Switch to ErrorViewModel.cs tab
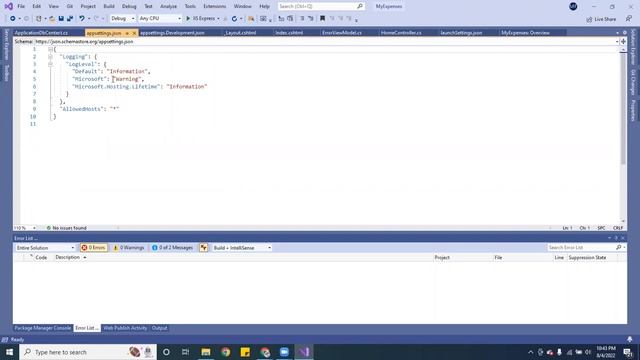The height and width of the screenshot is (360, 640). [342, 33]
